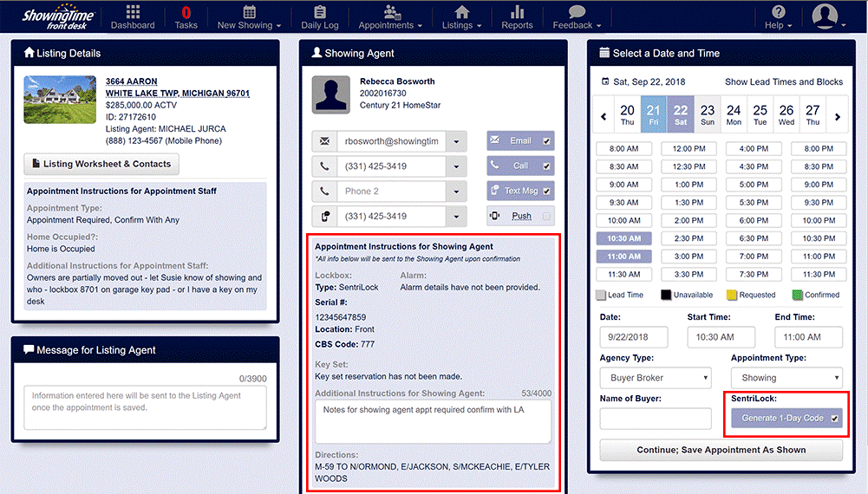The width and height of the screenshot is (868, 494).
Task: Enable the Push notification checkbox
Action: coord(546,217)
